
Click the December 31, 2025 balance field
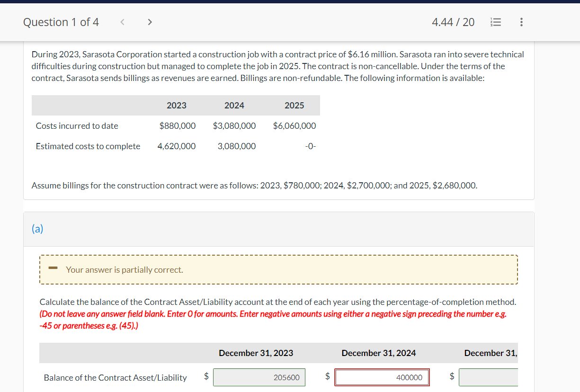pos(488,377)
